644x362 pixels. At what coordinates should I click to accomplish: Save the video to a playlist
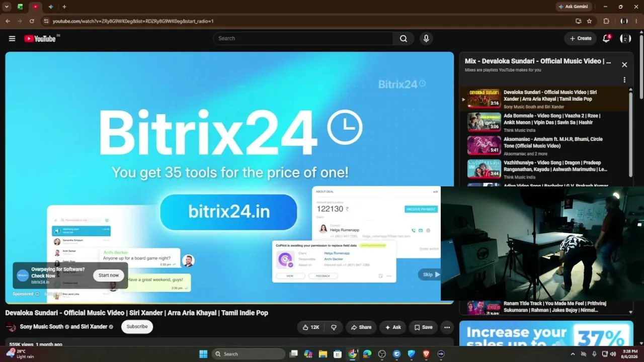[x=423, y=327]
